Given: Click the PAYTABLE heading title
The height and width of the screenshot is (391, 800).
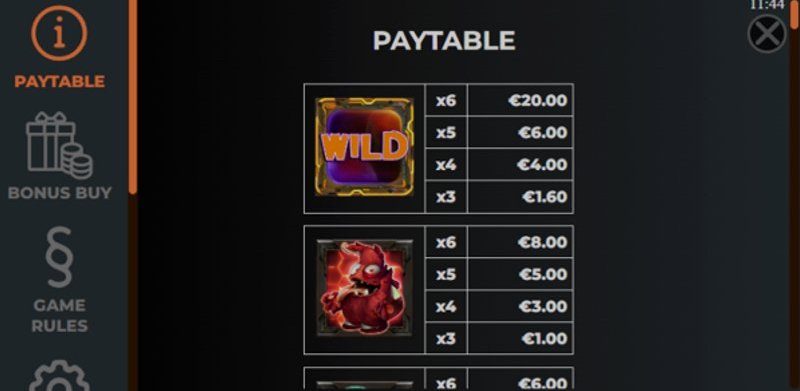Looking at the screenshot, I should (x=444, y=41).
